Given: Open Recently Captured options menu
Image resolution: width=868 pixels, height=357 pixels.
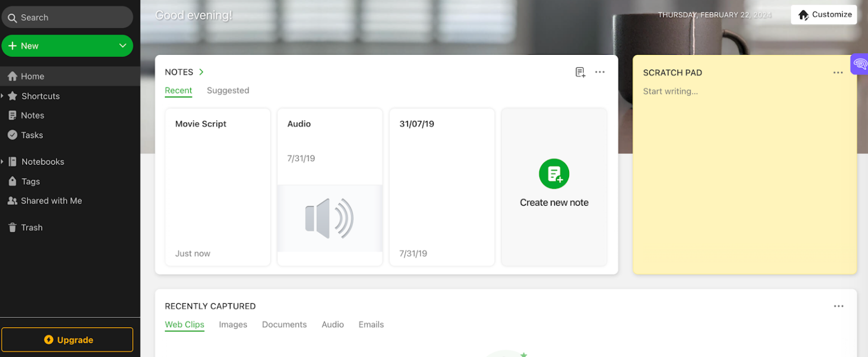Looking at the screenshot, I should (838, 305).
